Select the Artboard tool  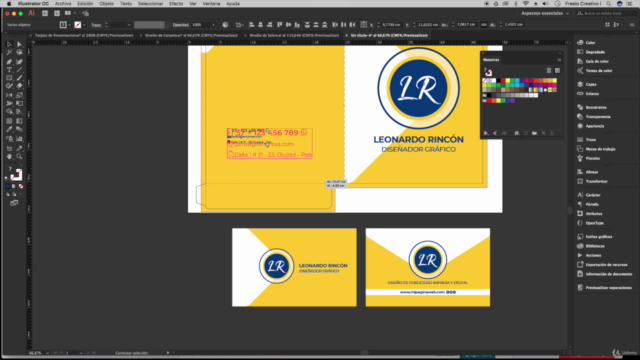(x=9, y=148)
